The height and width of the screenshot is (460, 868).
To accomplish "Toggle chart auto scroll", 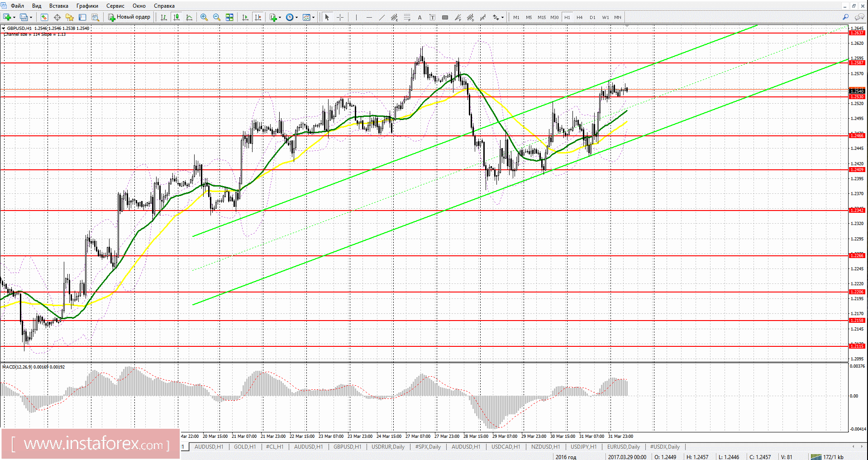I will [245, 17].
